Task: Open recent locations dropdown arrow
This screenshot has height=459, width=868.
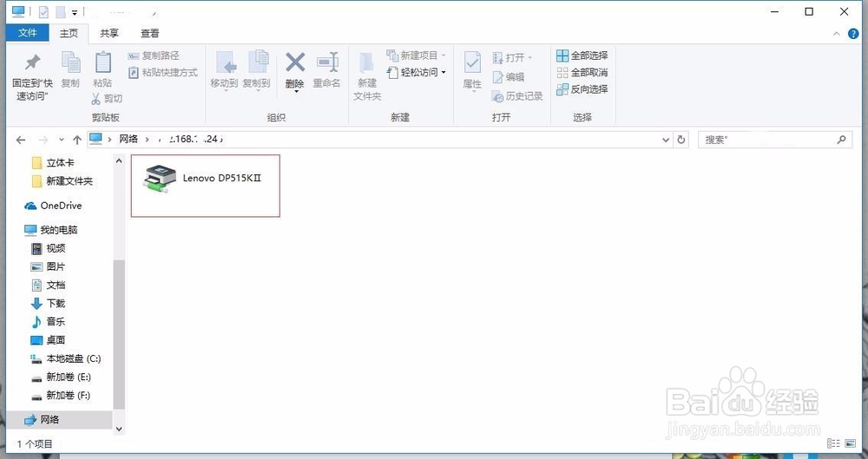Action: point(62,140)
